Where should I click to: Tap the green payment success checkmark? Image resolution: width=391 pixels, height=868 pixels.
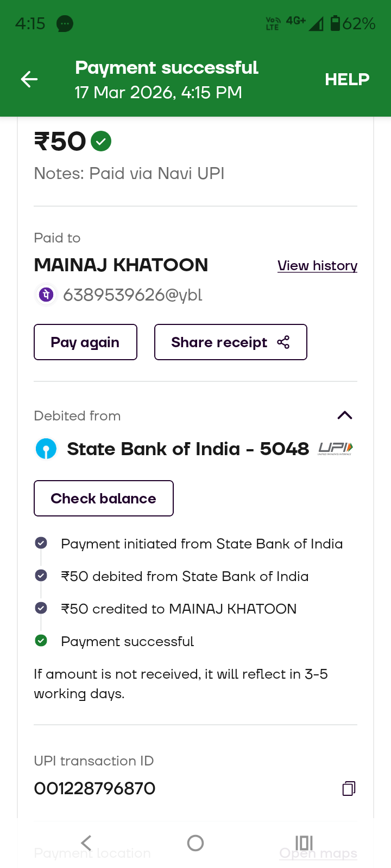tap(101, 142)
